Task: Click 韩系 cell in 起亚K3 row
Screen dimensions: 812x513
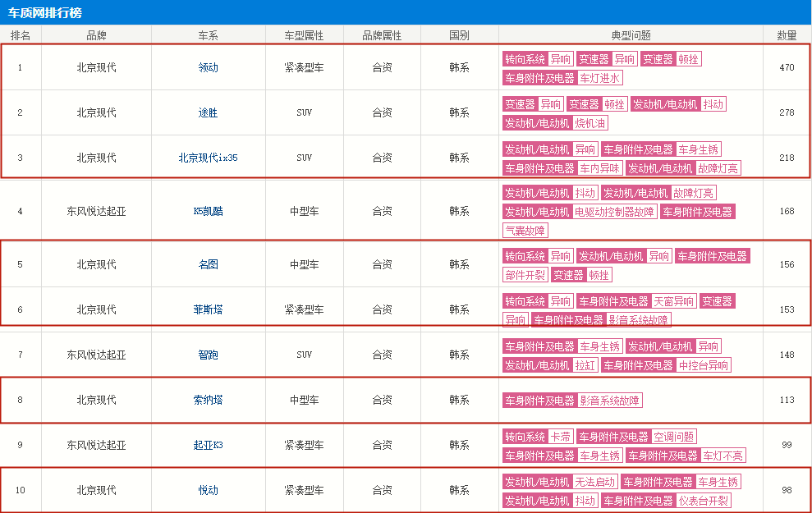Action: (x=459, y=445)
